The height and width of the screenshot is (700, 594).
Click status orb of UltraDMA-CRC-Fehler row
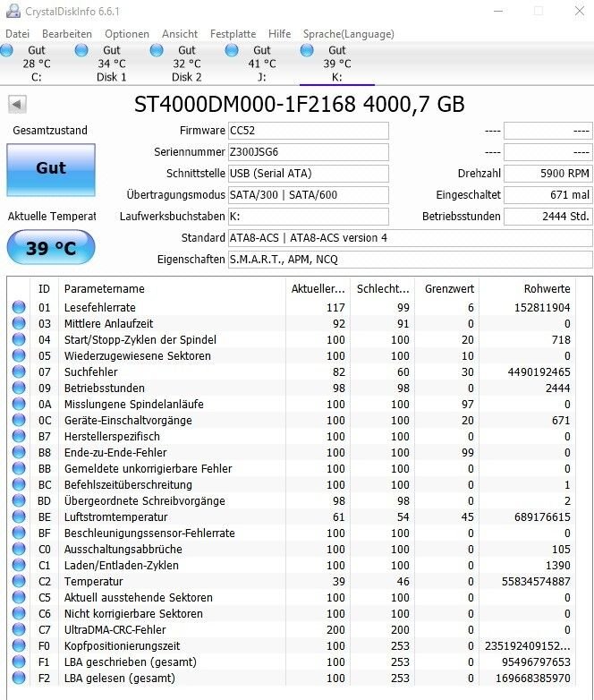(x=19, y=629)
